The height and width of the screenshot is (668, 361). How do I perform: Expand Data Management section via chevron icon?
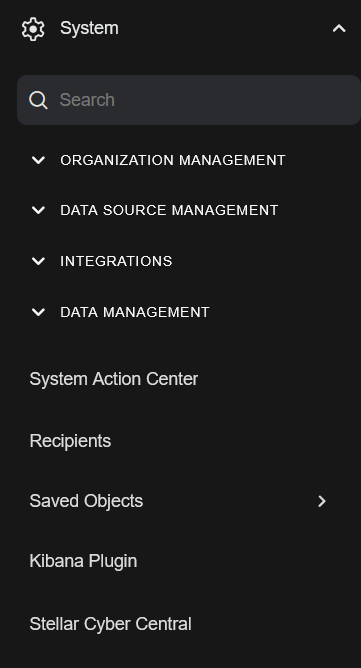(x=38, y=312)
